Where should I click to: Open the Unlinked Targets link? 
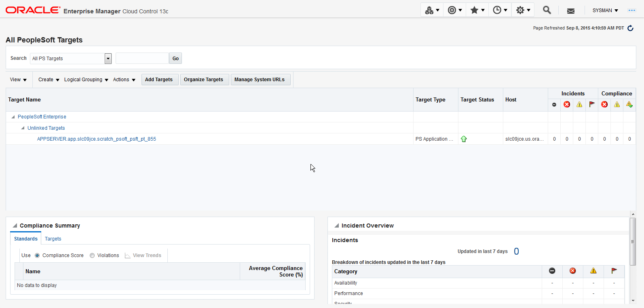46,128
